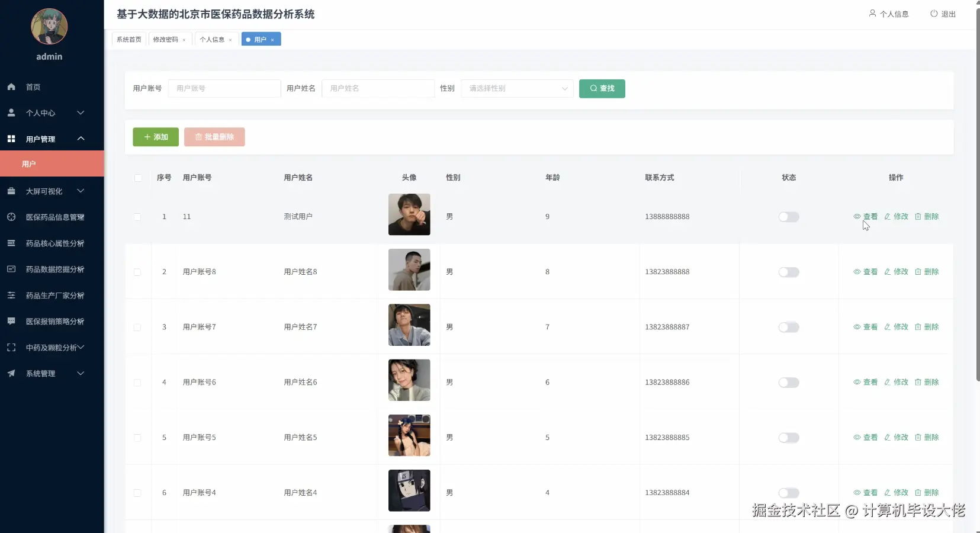Open the 请选择性别 gender dropdown
This screenshot has height=533, width=980.
516,88
